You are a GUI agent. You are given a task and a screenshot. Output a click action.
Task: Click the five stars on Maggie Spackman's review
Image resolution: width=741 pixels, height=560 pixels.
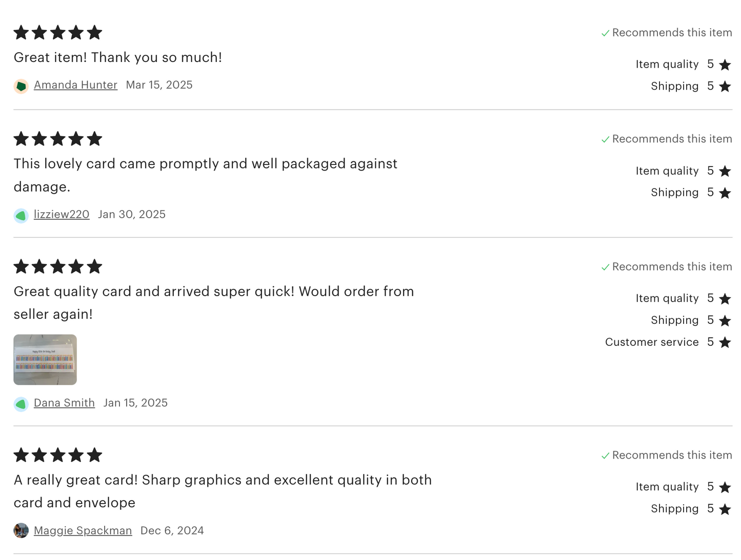(58, 455)
